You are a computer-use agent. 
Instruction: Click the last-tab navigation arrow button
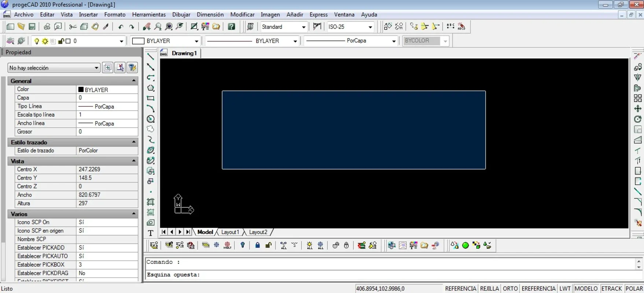(x=188, y=232)
